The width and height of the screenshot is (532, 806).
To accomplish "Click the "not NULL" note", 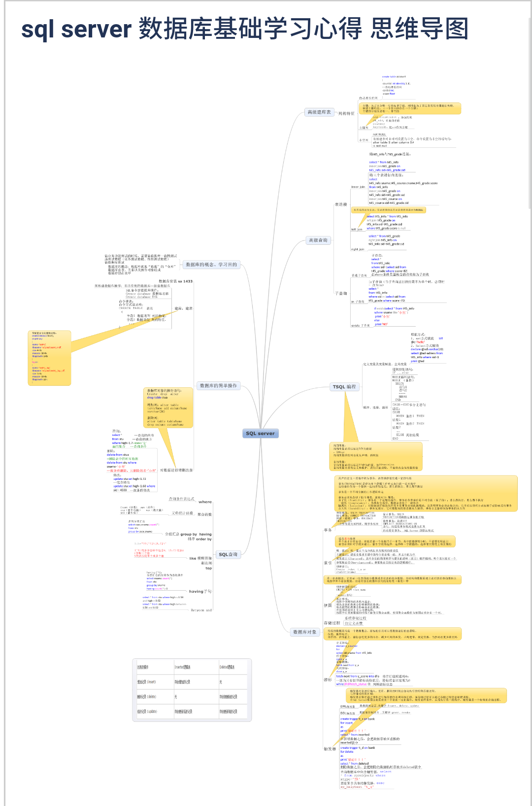I will pos(379,134).
